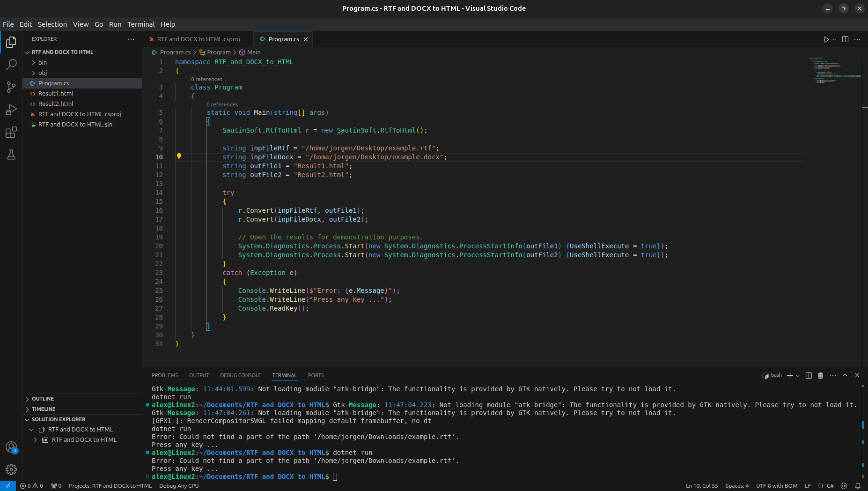The image size is (868, 491).
Task: Open the Testing flask view
Action: click(11, 155)
